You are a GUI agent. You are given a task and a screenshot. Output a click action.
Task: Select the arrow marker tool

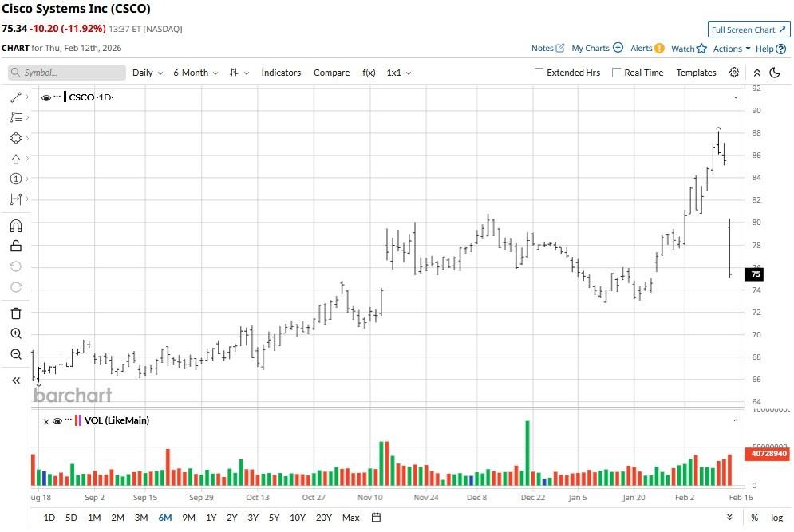click(x=16, y=159)
